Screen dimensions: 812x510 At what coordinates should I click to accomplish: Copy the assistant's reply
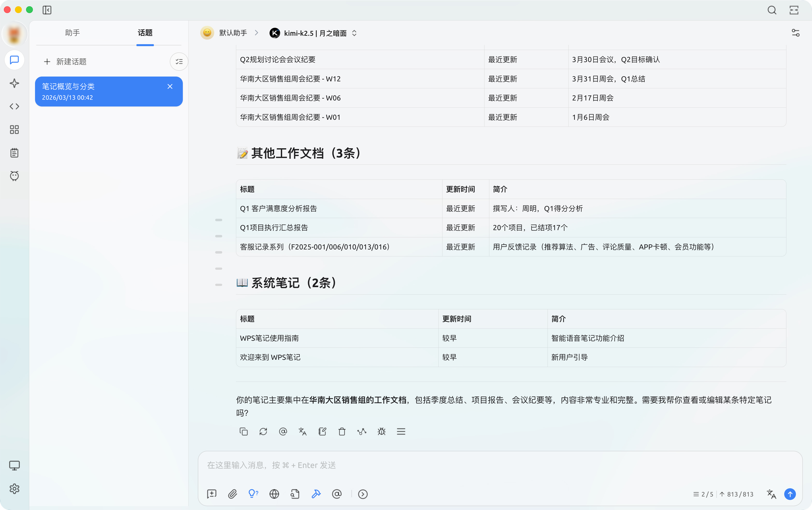tap(243, 432)
